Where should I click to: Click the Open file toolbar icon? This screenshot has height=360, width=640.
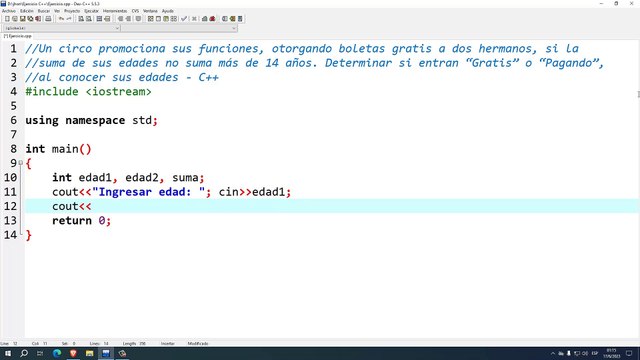click(x=15, y=19)
